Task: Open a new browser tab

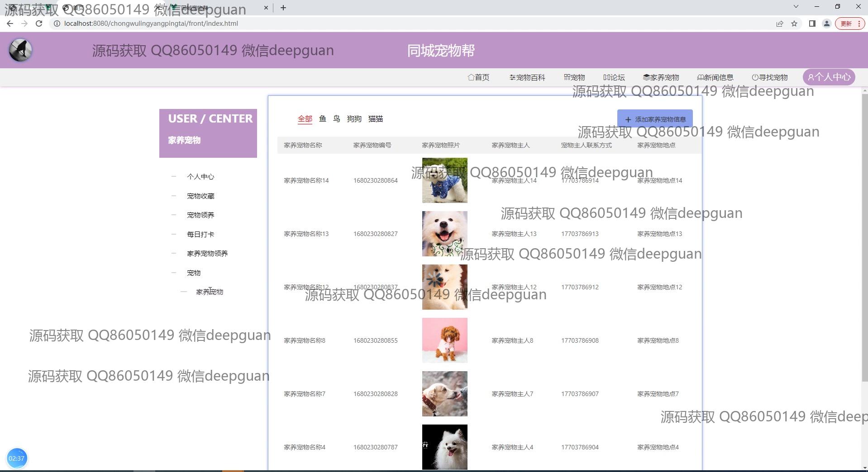Action: [x=283, y=8]
